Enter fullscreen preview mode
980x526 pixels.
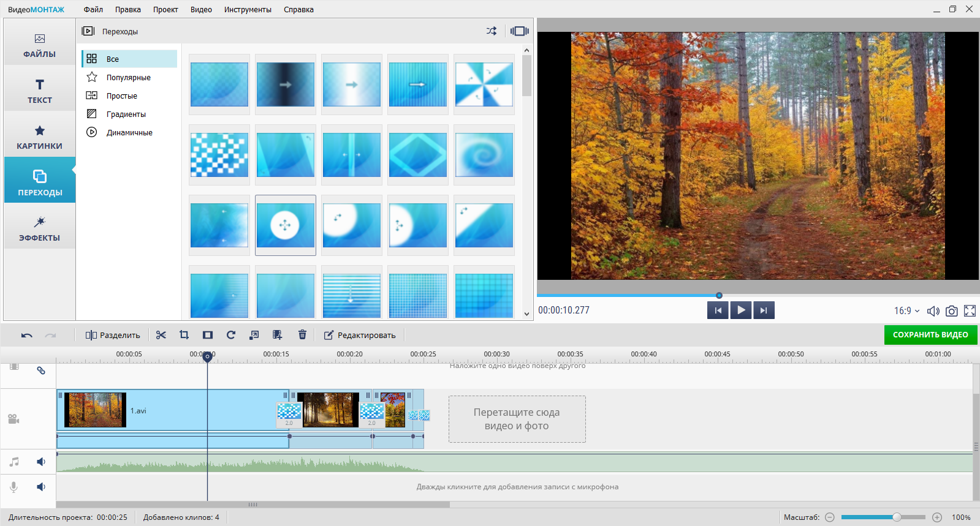[970, 311]
